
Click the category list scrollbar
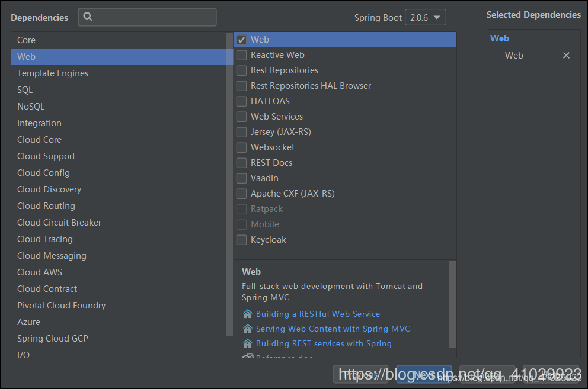click(229, 184)
